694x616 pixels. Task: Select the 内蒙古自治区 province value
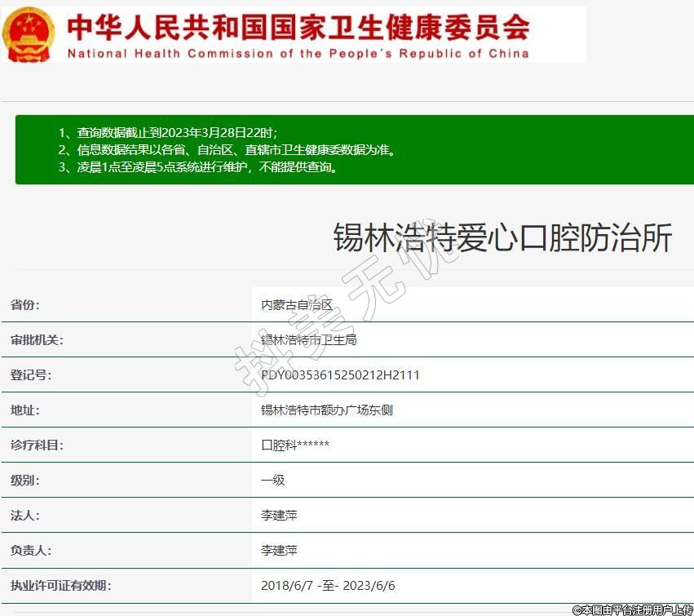297,305
